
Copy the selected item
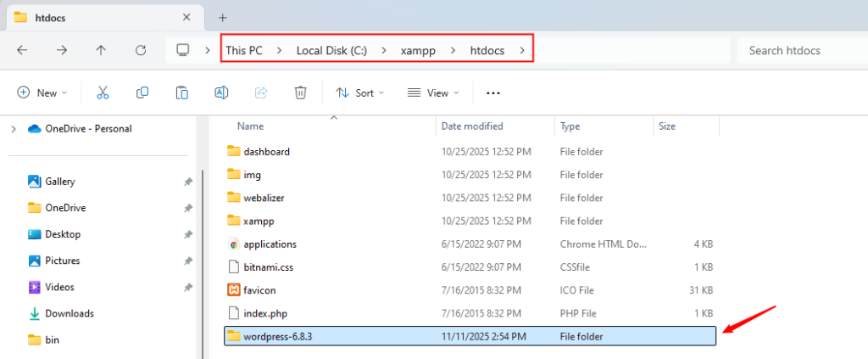[142, 93]
